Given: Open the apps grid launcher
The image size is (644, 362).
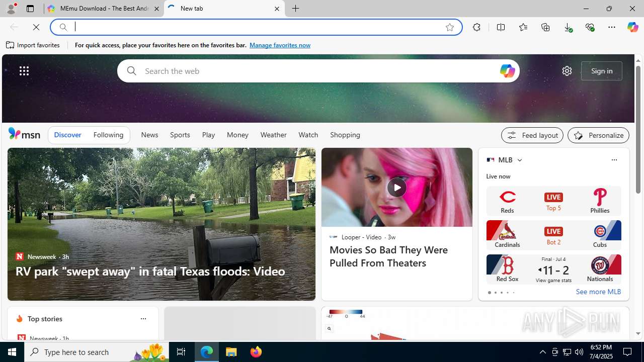Looking at the screenshot, I should tap(24, 71).
